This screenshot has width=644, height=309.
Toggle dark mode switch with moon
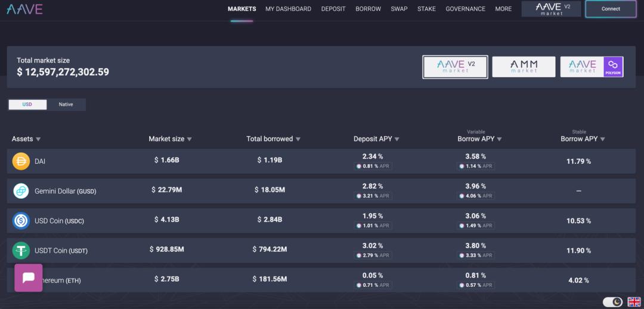(x=613, y=302)
